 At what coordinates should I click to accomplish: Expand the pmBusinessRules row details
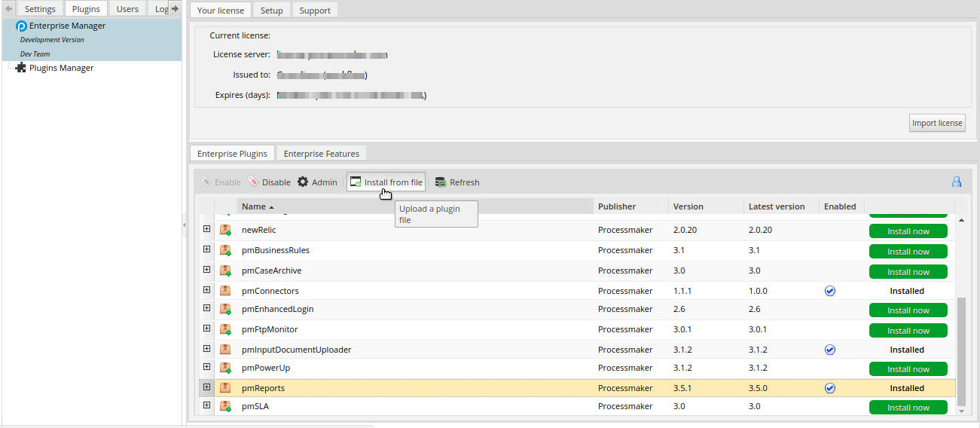[x=207, y=249]
